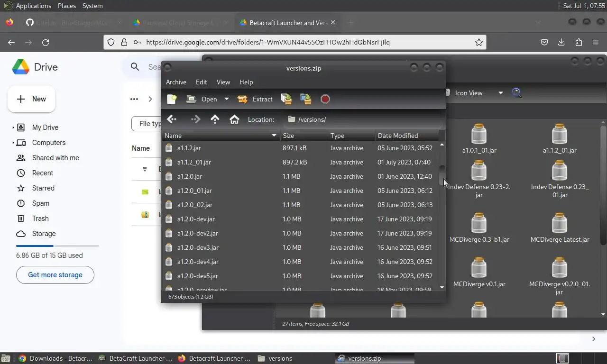Expand the Computers tree arrow
The image size is (607, 364).
pyautogui.click(x=13, y=143)
